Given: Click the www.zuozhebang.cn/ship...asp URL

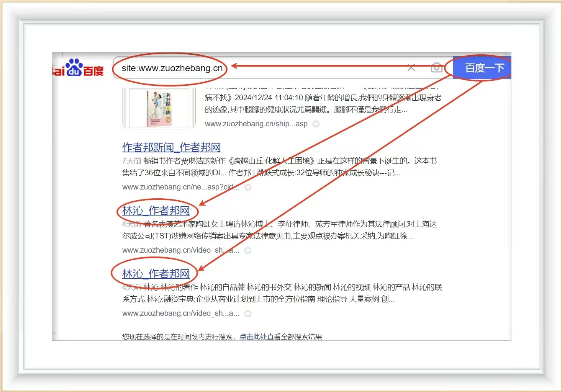Looking at the screenshot, I should (x=256, y=124).
